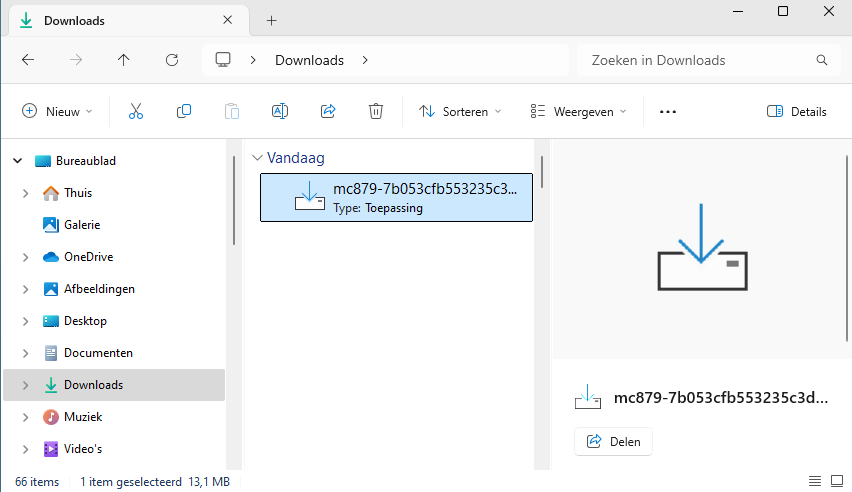Click the Copy icon in toolbar
The width and height of the screenshot is (852, 492).
[x=184, y=111]
